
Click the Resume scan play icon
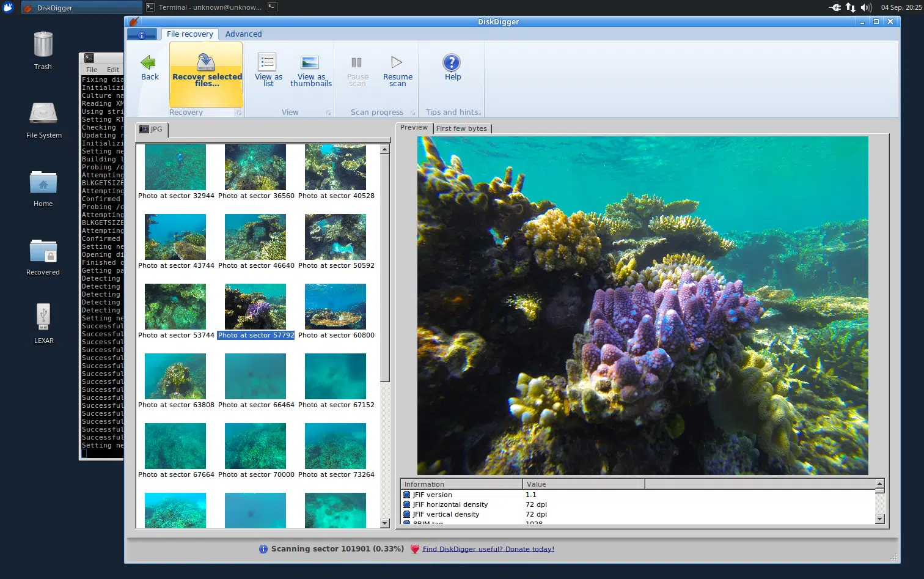[x=397, y=62]
